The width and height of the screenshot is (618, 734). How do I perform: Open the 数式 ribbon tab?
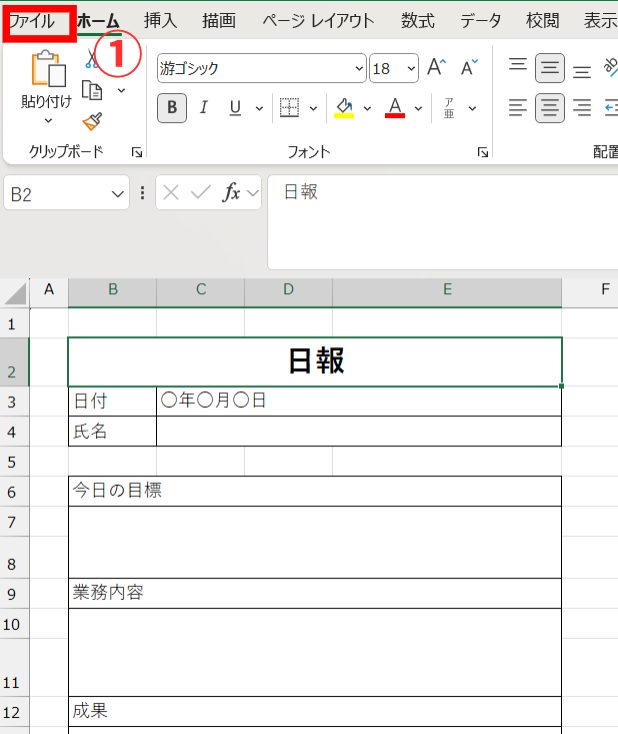point(418,21)
